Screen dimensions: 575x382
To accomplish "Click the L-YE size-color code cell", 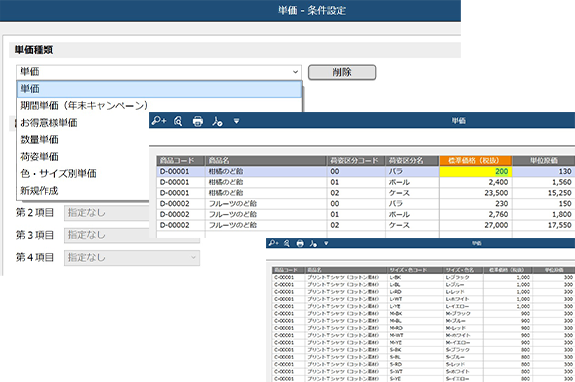I will (x=415, y=306).
